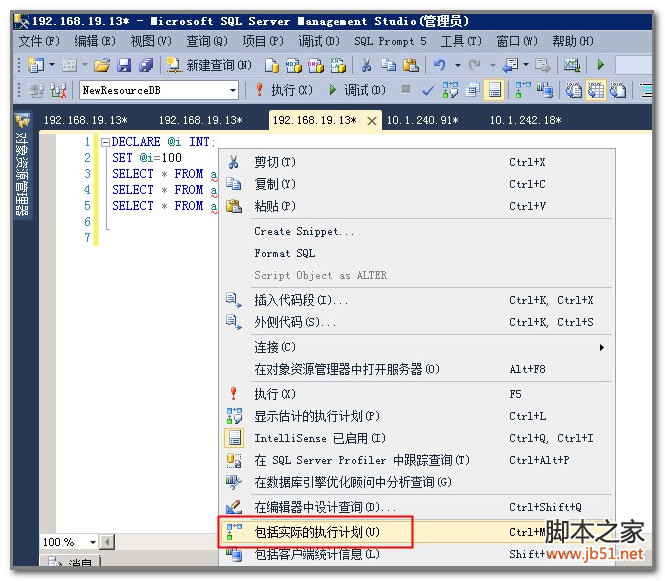Toggle IntelliSense Enabled toolbar icon
Image resolution: width=665 pixels, height=581 pixels.
(x=494, y=90)
